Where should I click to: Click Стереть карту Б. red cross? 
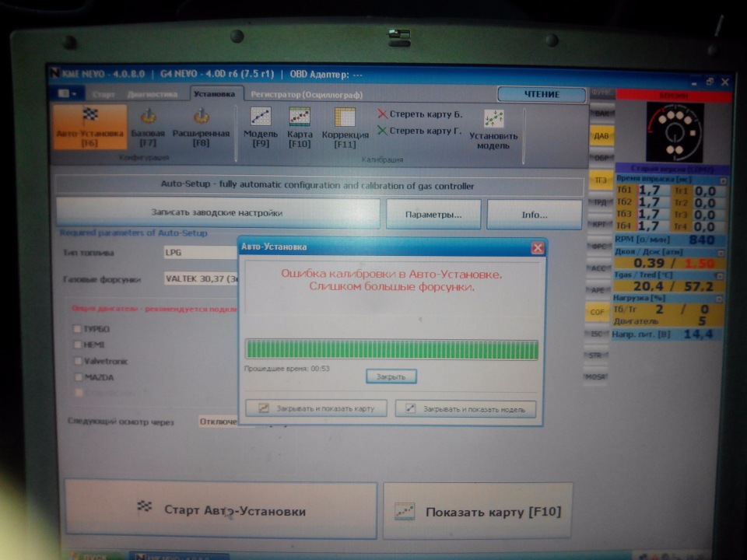(382, 114)
